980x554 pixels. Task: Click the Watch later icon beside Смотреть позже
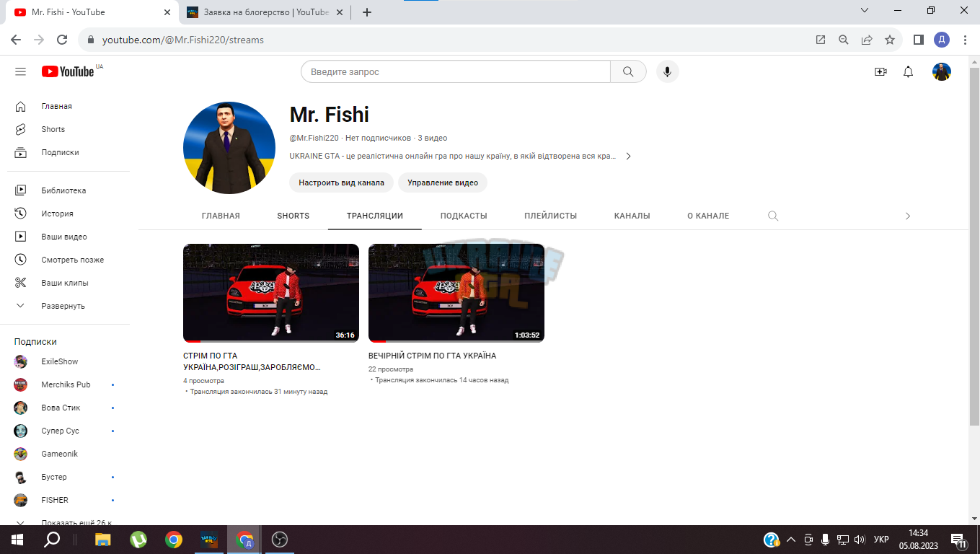pyautogui.click(x=21, y=260)
